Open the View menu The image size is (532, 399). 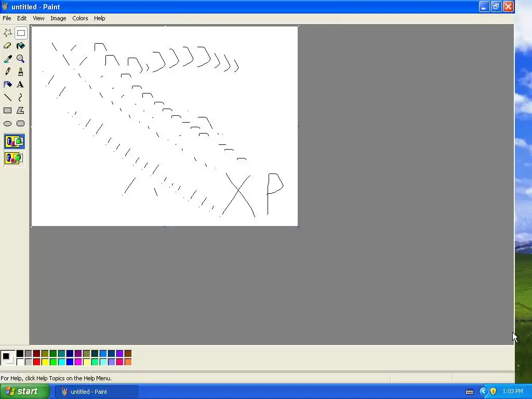click(38, 18)
